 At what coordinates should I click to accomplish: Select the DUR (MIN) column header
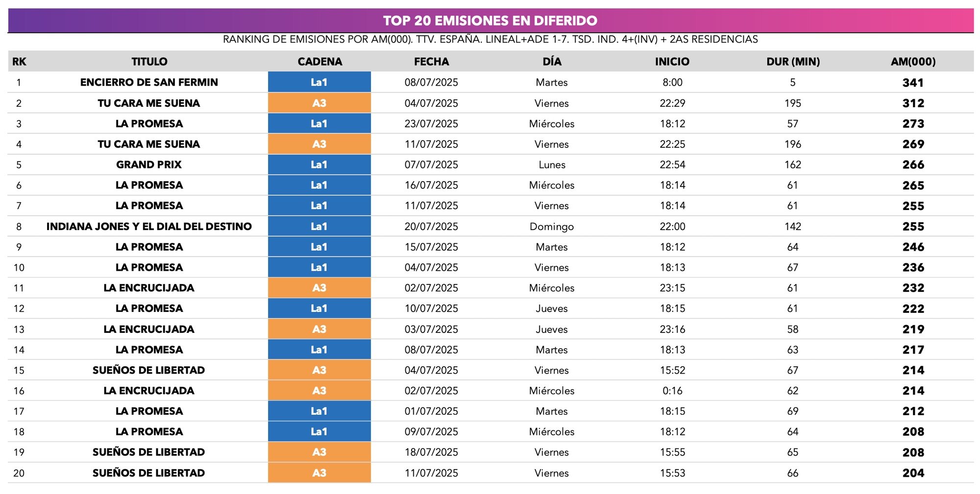793,62
